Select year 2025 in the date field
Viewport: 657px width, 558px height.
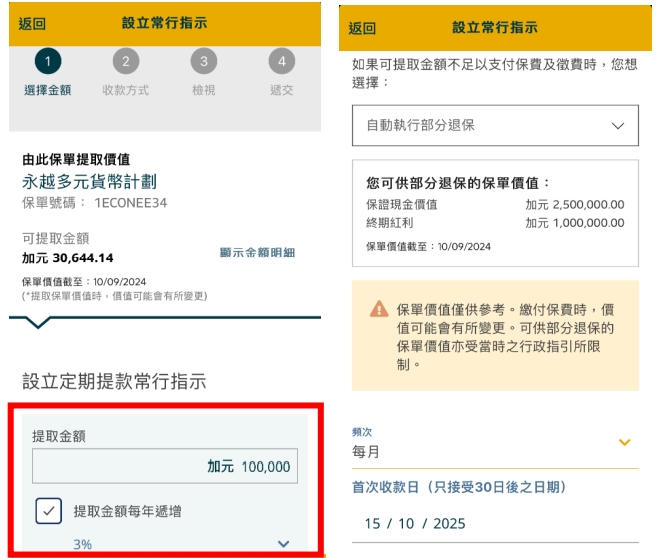[449, 524]
